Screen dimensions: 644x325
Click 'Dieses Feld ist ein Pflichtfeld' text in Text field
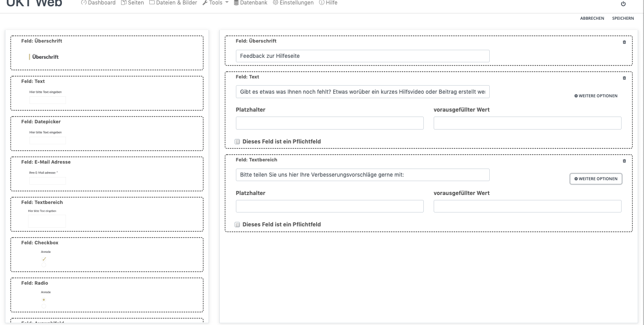pyautogui.click(x=282, y=142)
